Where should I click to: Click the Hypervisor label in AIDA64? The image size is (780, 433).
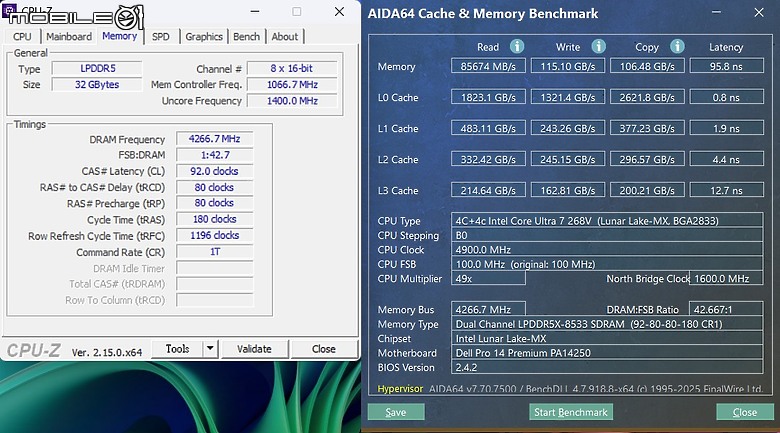400,389
